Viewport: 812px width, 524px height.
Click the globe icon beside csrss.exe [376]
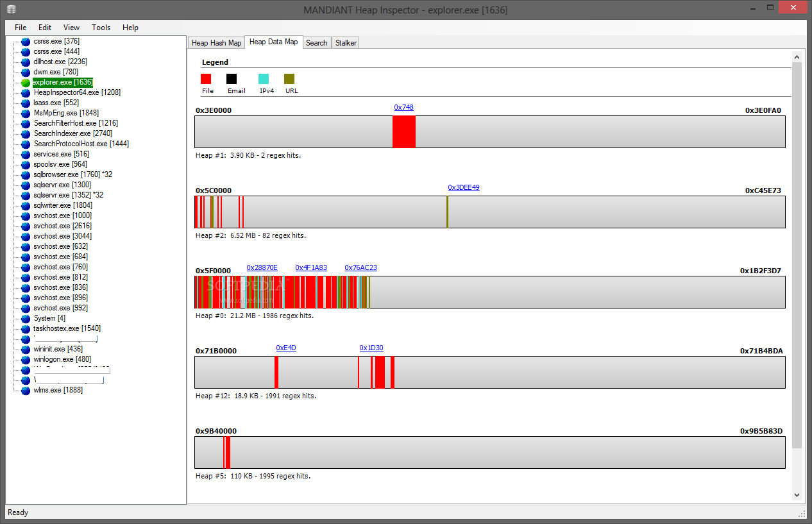26,42
